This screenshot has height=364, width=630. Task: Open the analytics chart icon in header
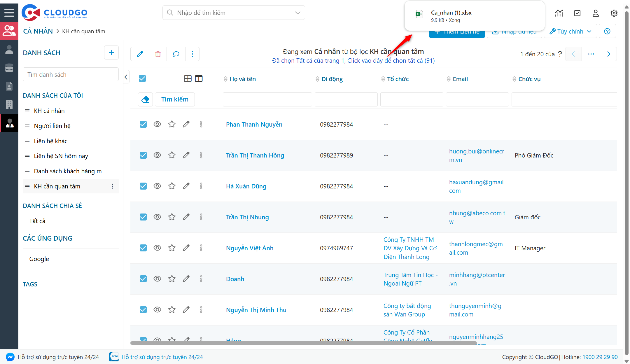tap(559, 13)
